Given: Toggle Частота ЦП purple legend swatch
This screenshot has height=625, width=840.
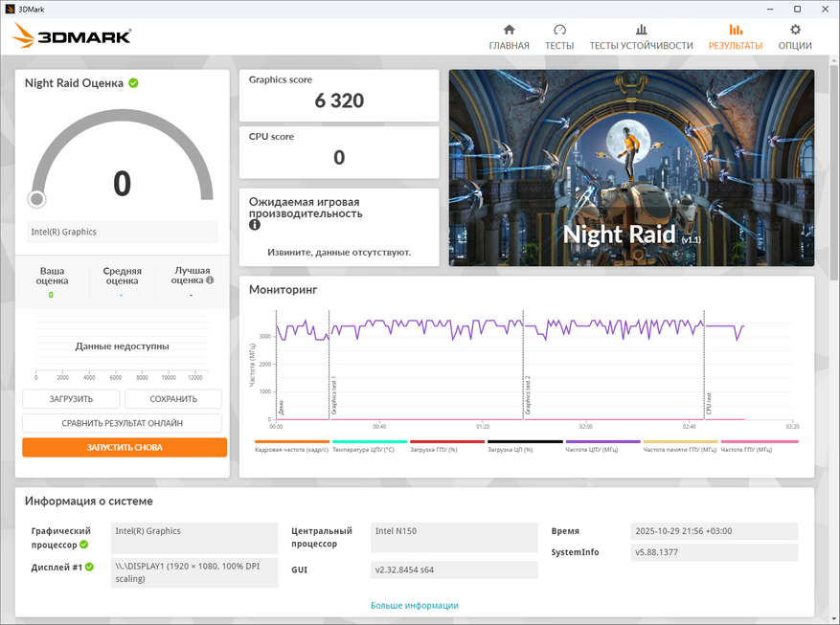Looking at the screenshot, I should click(x=602, y=441).
